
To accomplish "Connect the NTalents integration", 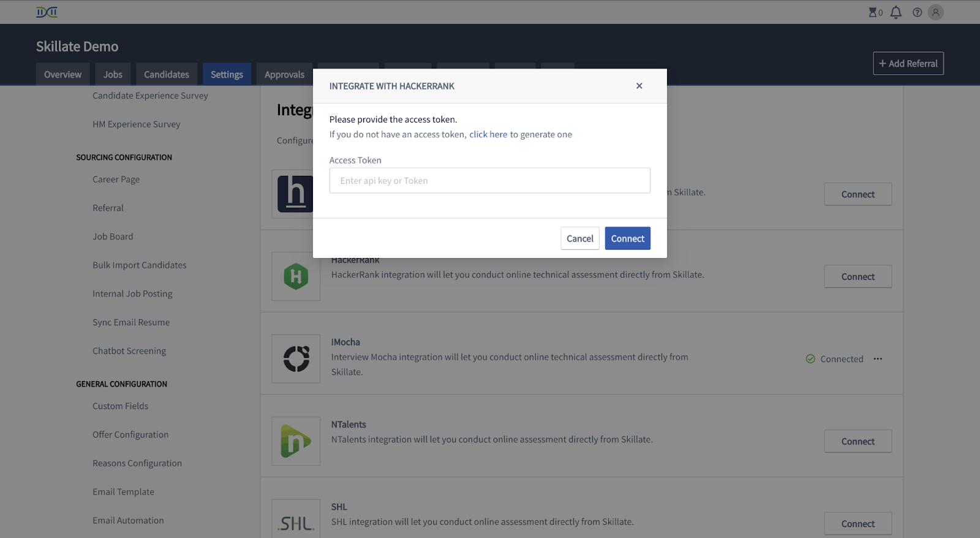I will pos(858,441).
